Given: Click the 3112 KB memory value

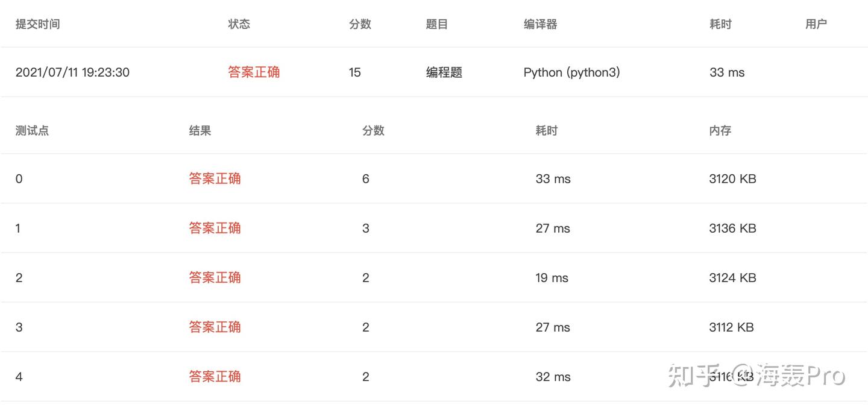Looking at the screenshot, I should 731,327.
